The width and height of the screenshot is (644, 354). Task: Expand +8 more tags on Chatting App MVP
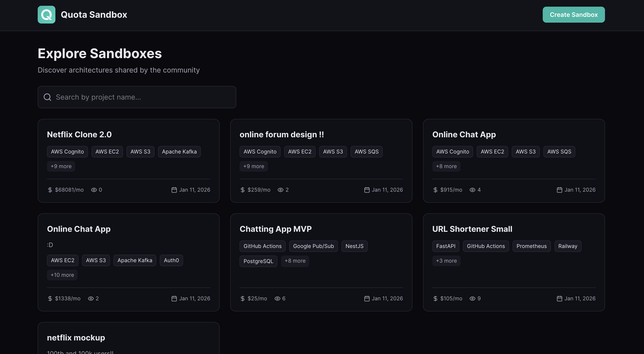point(295,261)
